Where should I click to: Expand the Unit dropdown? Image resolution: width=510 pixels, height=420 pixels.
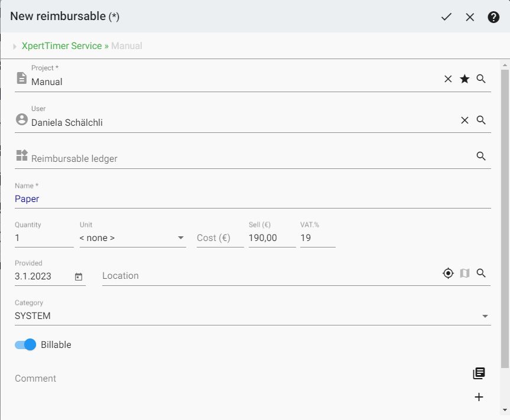(181, 238)
